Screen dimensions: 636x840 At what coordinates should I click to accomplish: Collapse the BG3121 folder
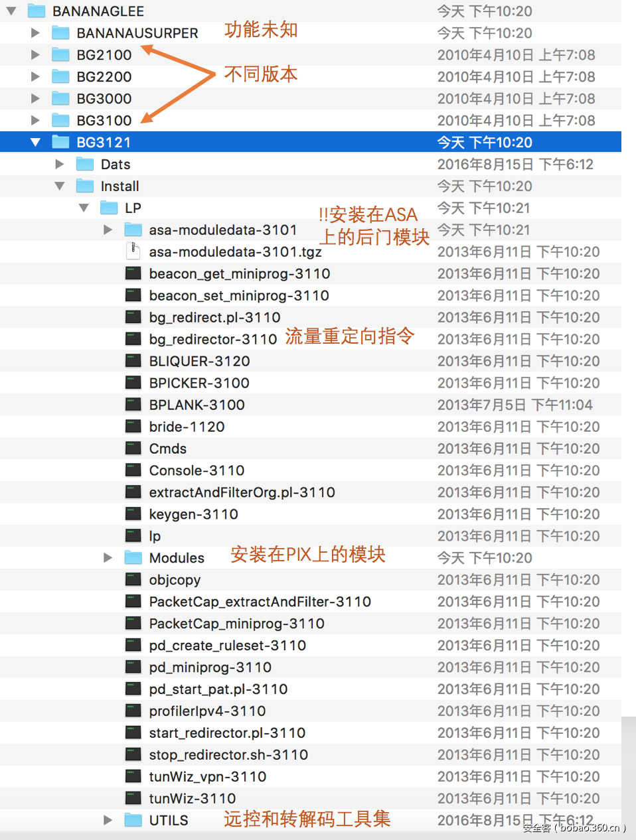(36, 141)
